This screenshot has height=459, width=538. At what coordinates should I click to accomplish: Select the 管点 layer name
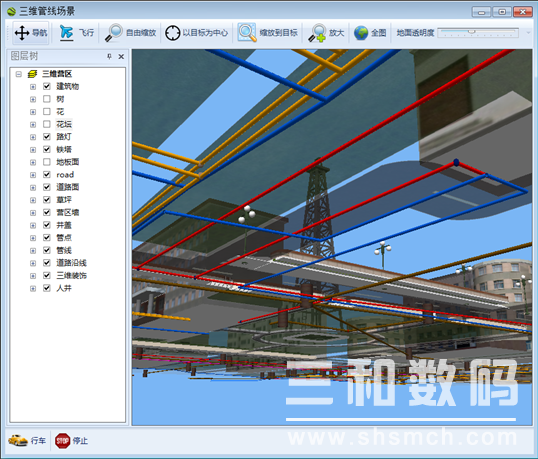coord(64,237)
